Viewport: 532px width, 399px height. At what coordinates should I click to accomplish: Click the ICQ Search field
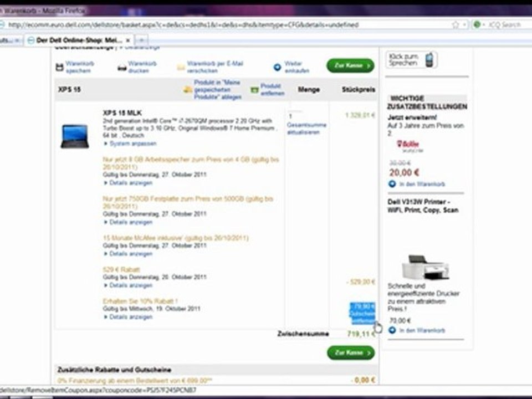[505, 25]
